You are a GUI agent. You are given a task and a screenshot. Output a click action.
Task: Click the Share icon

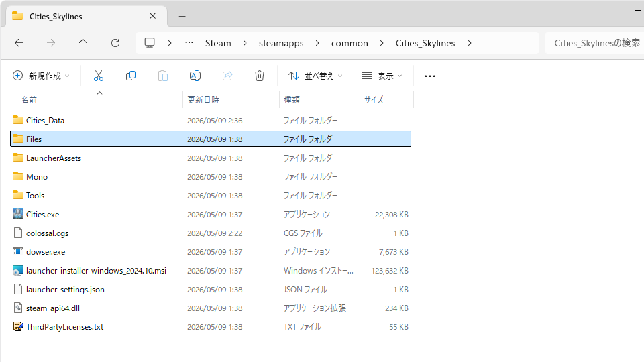click(x=227, y=76)
